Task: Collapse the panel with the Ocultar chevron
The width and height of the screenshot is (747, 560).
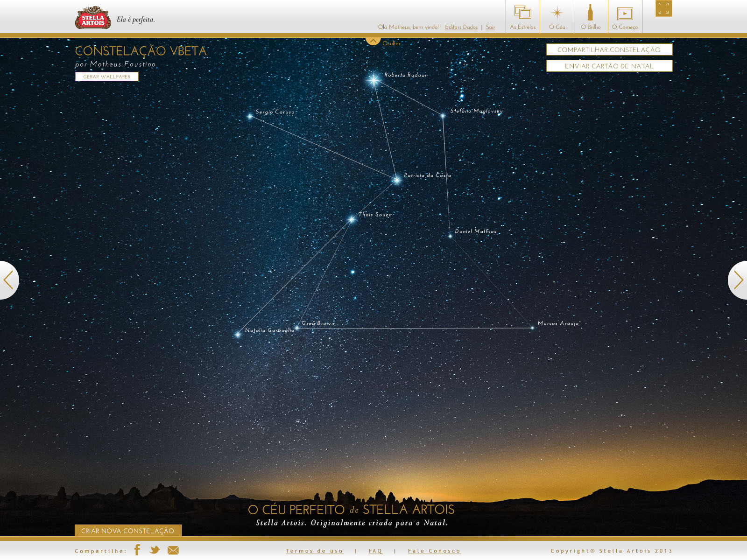Action: click(x=373, y=41)
